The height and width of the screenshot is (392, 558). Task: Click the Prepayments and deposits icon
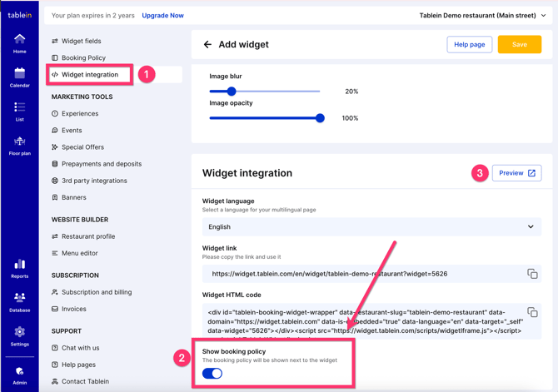point(54,164)
